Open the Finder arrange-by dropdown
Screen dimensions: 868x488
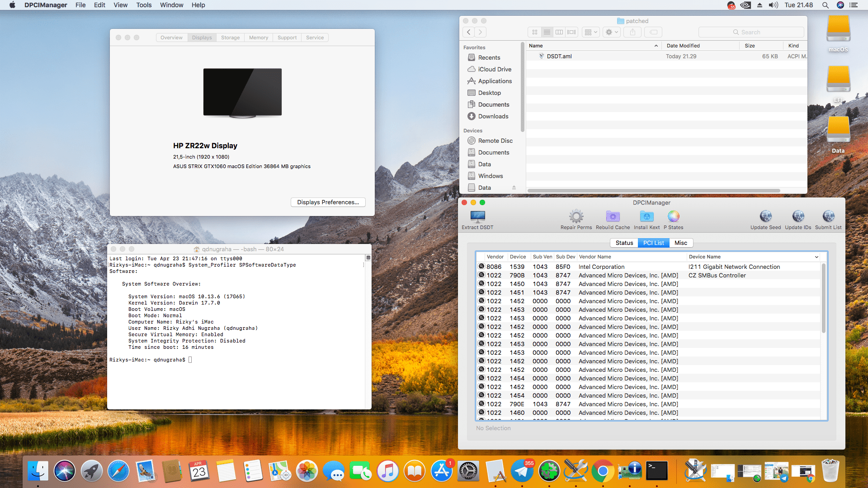click(x=590, y=32)
